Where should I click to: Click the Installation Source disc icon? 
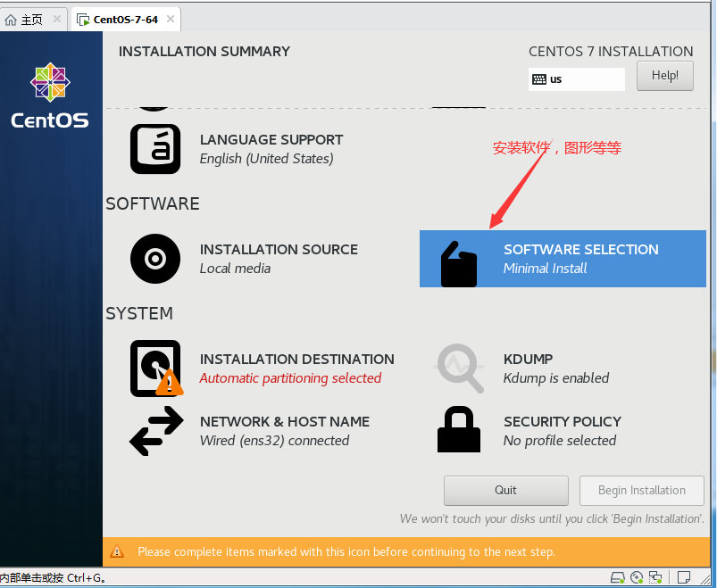[x=155, y=259]
